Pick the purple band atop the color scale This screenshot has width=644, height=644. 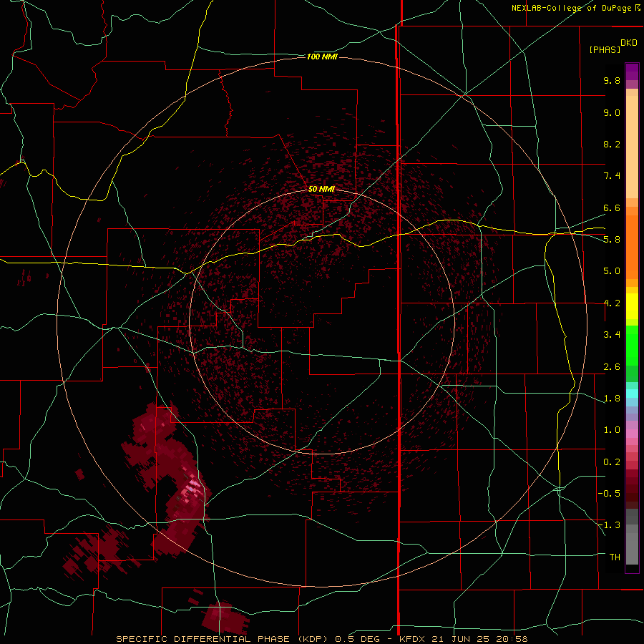coord(632,72)
